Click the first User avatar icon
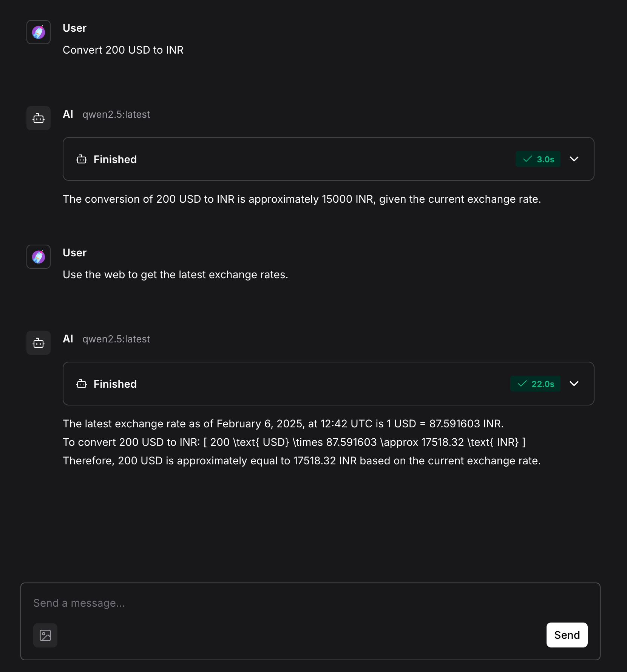Screen dimensions: 627x672 (38, 32)
